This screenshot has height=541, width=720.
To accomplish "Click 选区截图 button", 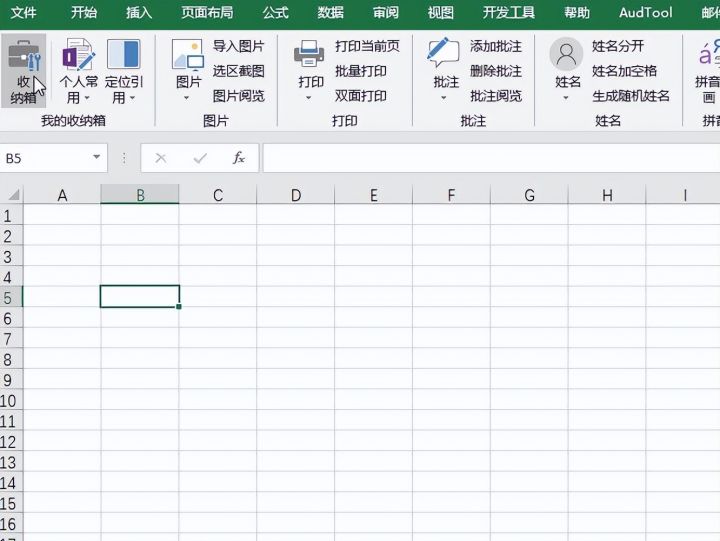I will tap(238, 71).
